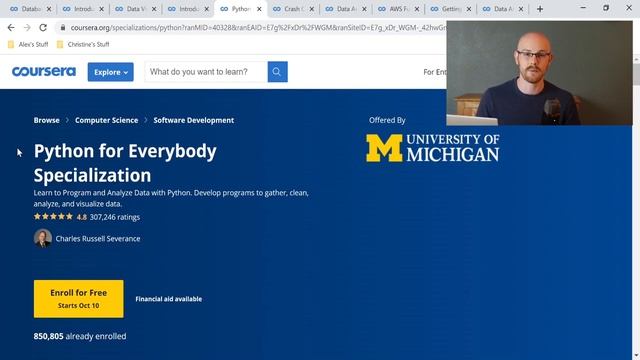This screenshot has width=640, height=360.
Task: Open the Computer Science breadcrumb
Action: tap(107, 120)
